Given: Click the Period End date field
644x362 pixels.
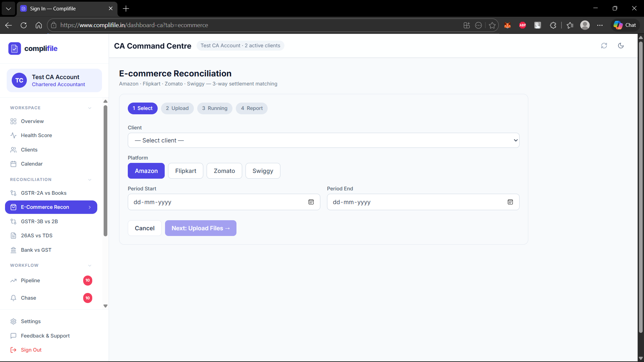Looking at the screenshot, I should point(423,202).
